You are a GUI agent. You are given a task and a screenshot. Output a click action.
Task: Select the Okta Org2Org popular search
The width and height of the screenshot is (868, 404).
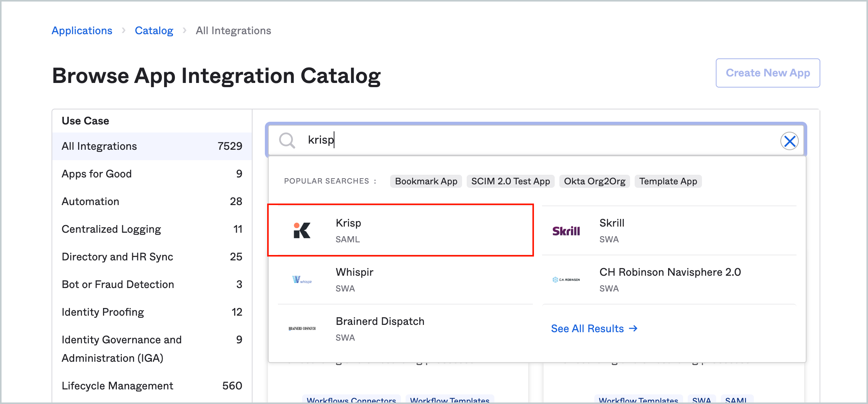click(595, 181)
